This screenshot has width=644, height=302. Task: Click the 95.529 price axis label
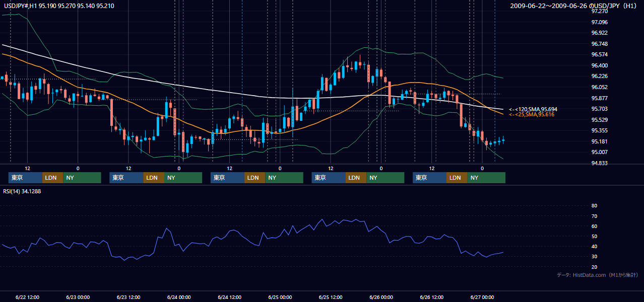coord(599,120)
